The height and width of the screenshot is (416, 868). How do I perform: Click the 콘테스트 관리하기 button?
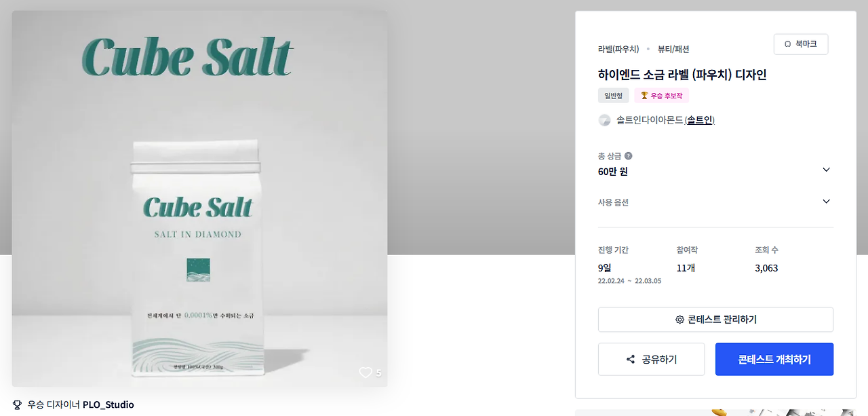(715, 320)
